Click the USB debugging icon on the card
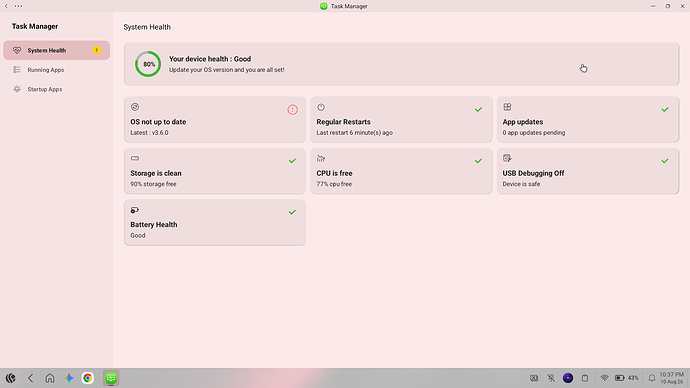Image resolution: width=690 pixels, height=388 pixels. 507,158
